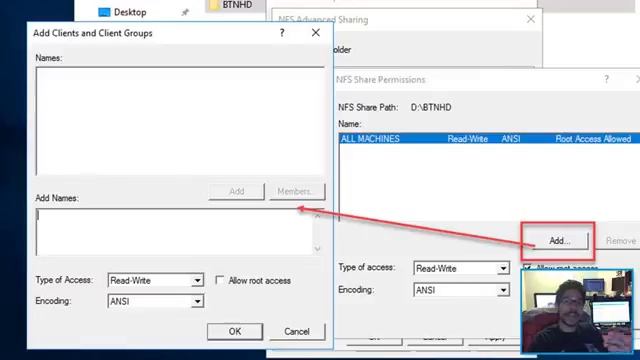Confirm with OK in Add Clients dialog
This screenshot has width=640, height=360.
[x=235, y=331]
